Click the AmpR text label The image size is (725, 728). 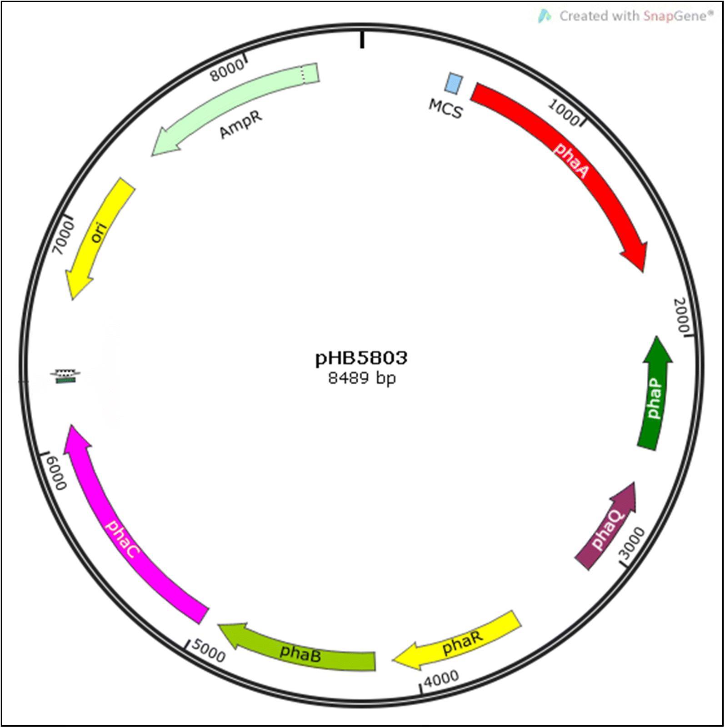pos(241,124)
